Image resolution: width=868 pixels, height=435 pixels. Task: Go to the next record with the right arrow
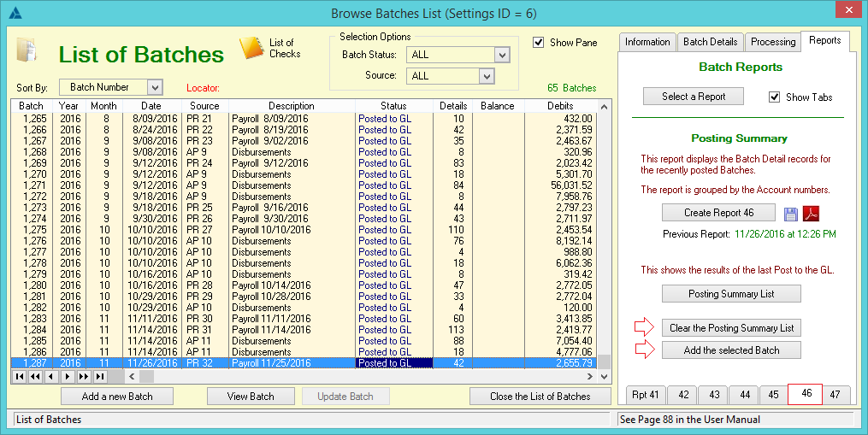pos(68,376)
